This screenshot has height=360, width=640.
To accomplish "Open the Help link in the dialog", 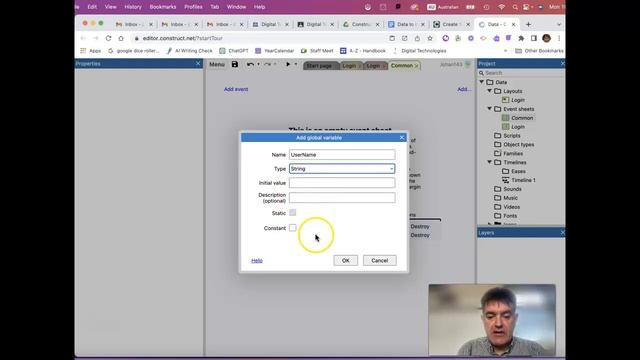I will point(257,260).
